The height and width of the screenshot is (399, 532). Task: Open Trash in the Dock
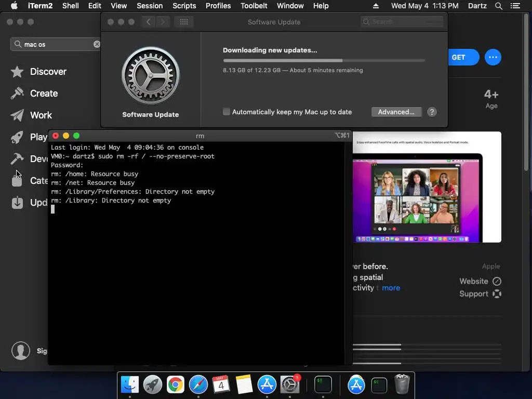pyautogui.click(x=403, y=384)
